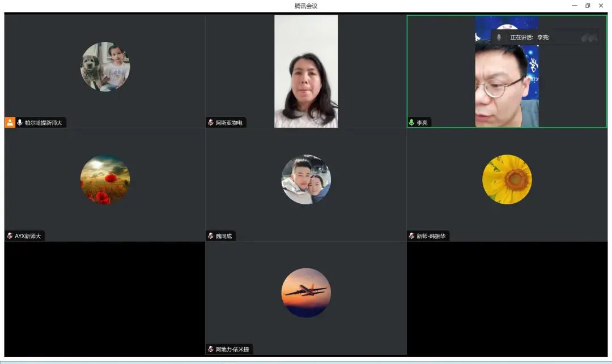Image resolution: width=612 pixels, height=364 pixels.
Task: Select the red poppy field avatar
Action: pyautogui.click(x=105, y=179)
